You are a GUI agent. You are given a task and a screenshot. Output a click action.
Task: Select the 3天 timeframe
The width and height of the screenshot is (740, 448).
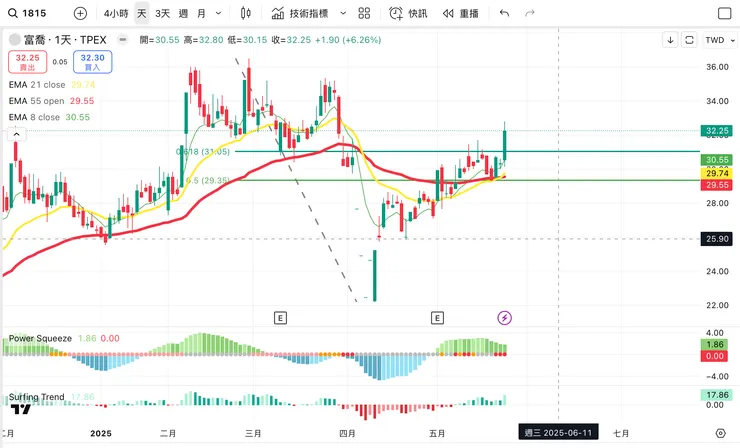coord(162,13)
